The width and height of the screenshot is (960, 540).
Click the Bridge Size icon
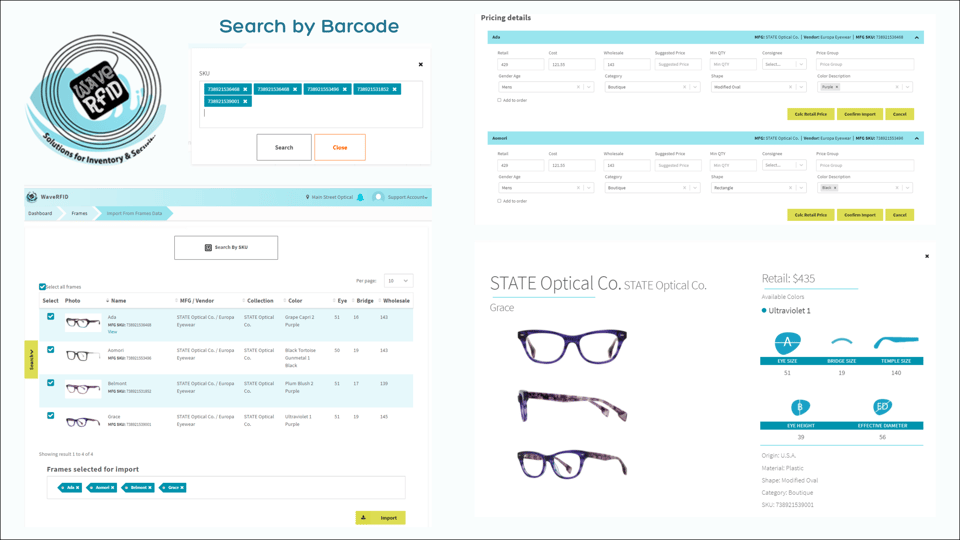[x=842, y=342]
